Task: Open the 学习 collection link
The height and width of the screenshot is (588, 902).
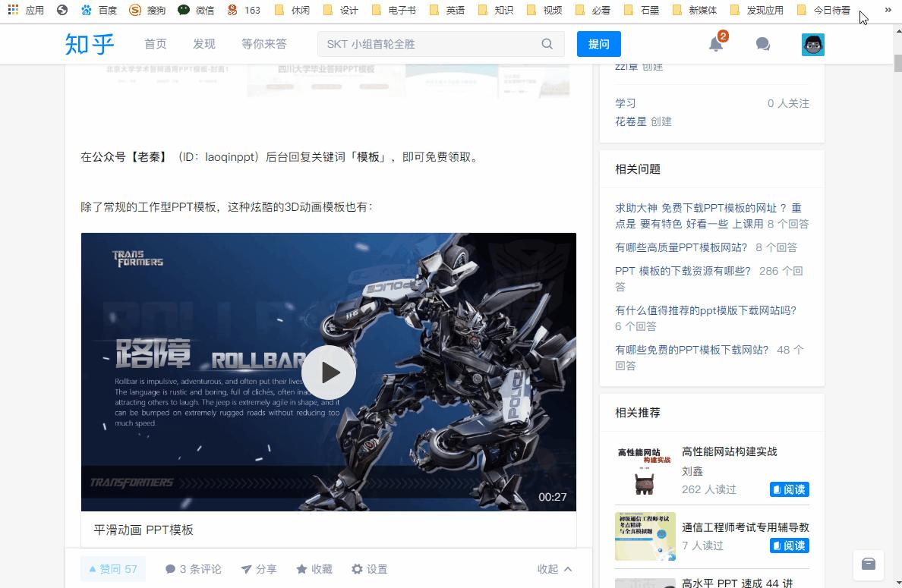Action: click(626, 103)
